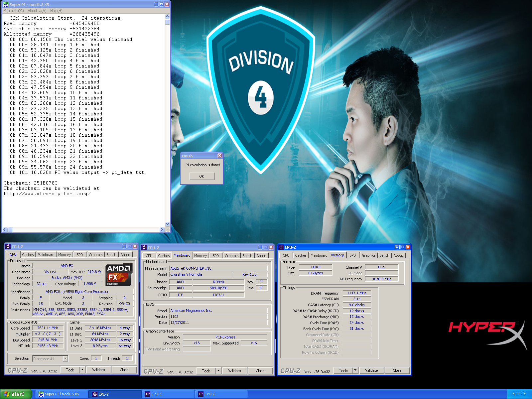Click NB Frequency value 4670.3 MHz
The height and width of the screenshot is (399, 532).
(382, 279)
